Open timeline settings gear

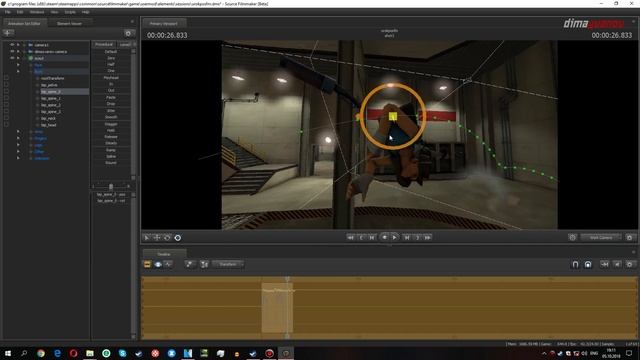pos(629,264)
